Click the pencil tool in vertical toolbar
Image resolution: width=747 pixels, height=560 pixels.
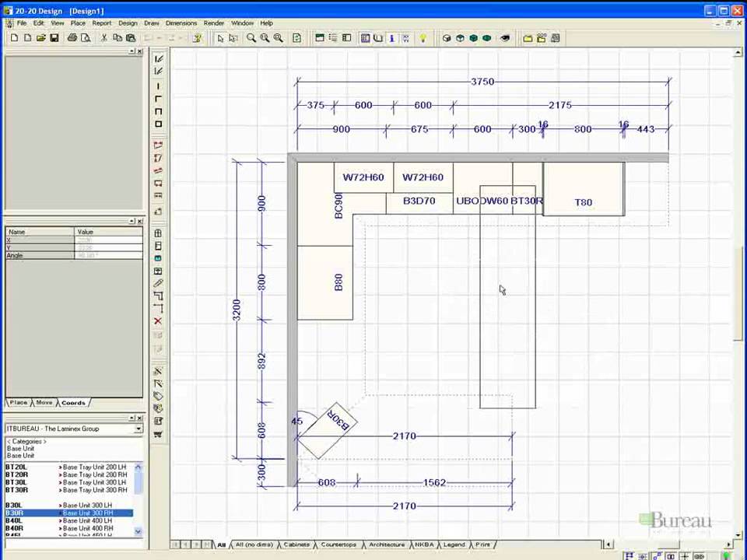pyautogui.click(x=158, y=283)
